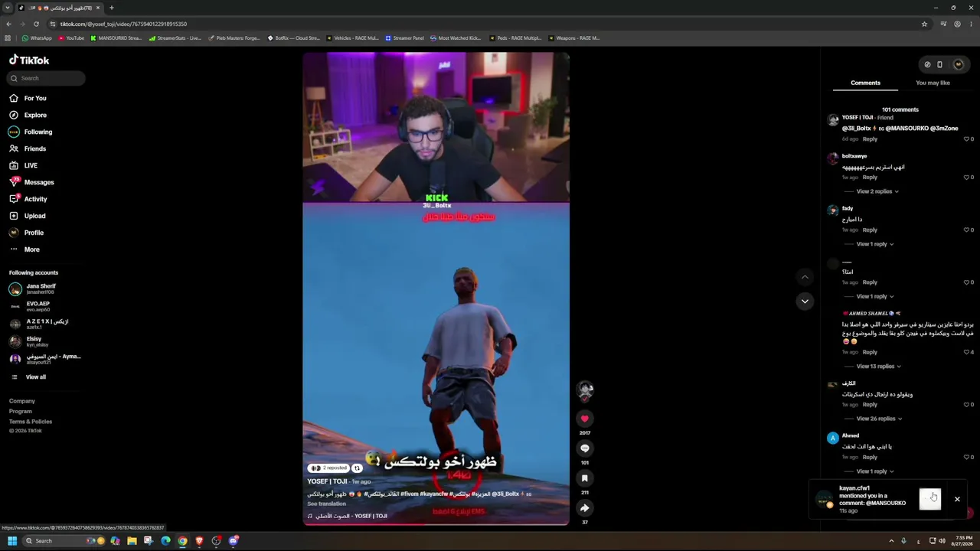
Task: Go to the previous video arrow
Action: pyautogui.click(x=805, y=276)
